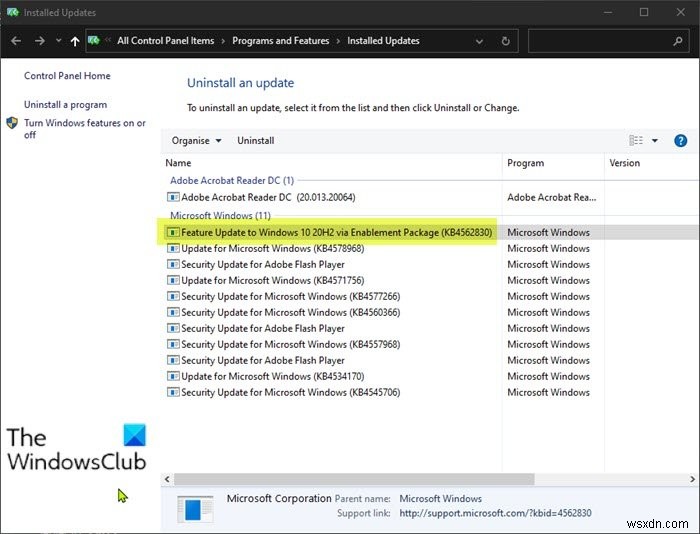This screenshot has width=700, height=534.
Task: Click Microsoft Windows program cell for KB4545706
Action: (x=548, y=392)
